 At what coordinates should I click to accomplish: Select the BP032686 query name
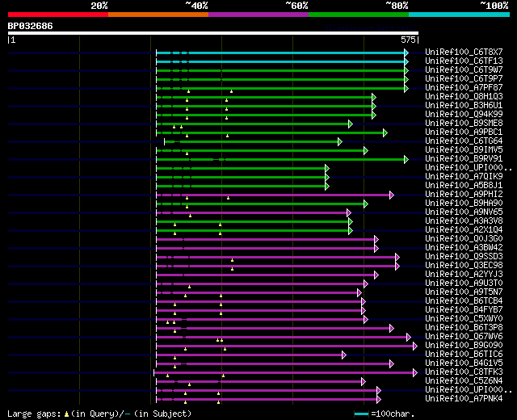[x=31, y=26]
